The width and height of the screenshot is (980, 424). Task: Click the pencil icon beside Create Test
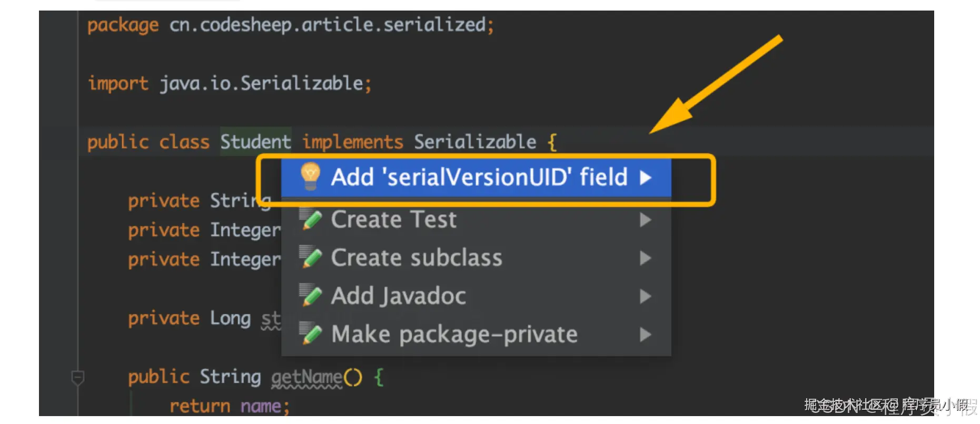point(311,219)
